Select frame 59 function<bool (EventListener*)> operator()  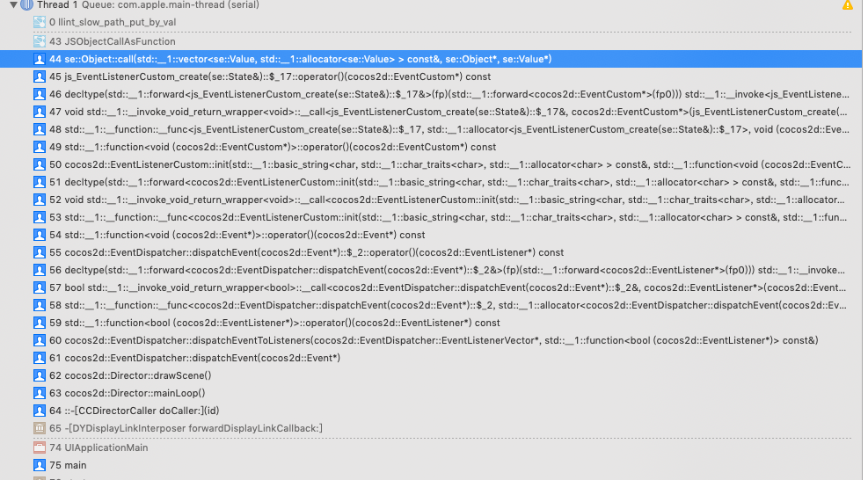pos(274,324)
